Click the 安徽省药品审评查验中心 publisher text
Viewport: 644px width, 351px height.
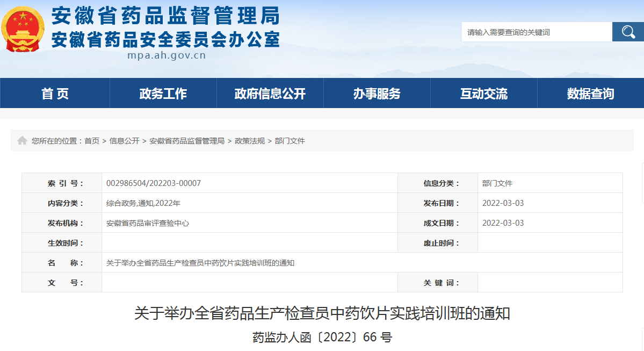[x=149, y=223]
